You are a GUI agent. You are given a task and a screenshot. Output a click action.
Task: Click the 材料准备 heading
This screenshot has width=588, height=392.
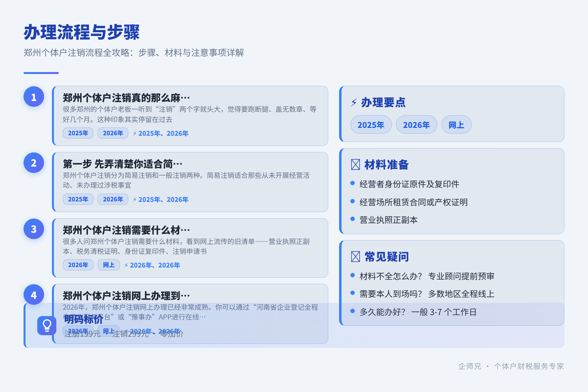coord(387,164)
